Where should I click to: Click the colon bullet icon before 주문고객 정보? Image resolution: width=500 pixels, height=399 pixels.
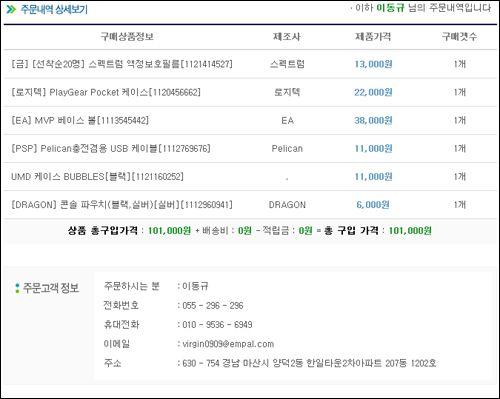tap(17, 288)
